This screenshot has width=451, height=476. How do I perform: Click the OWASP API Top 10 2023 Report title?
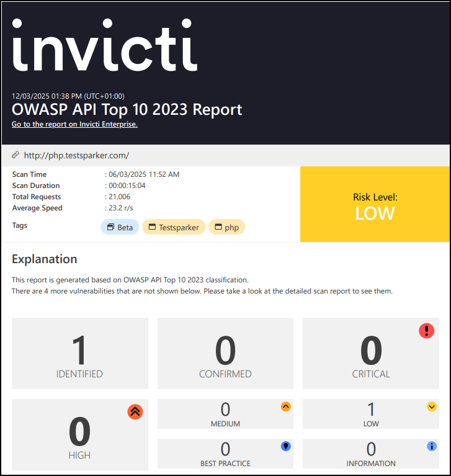pos(127,109)
